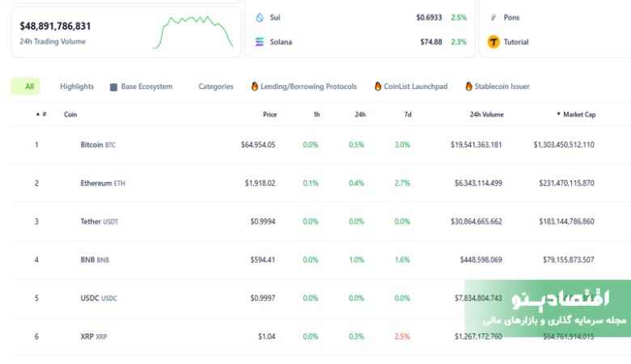
Task: Click the Pons coin icon
Action: 493,17
